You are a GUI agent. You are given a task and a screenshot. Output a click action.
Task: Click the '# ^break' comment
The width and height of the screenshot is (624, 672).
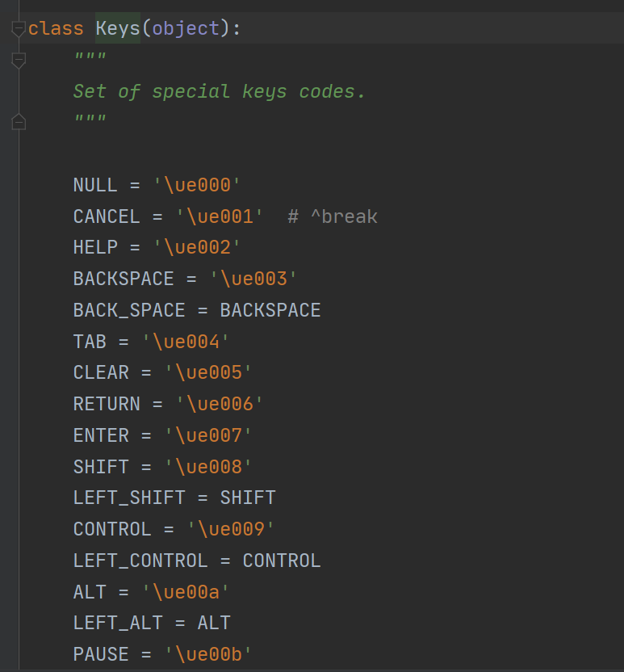[333, 216]
